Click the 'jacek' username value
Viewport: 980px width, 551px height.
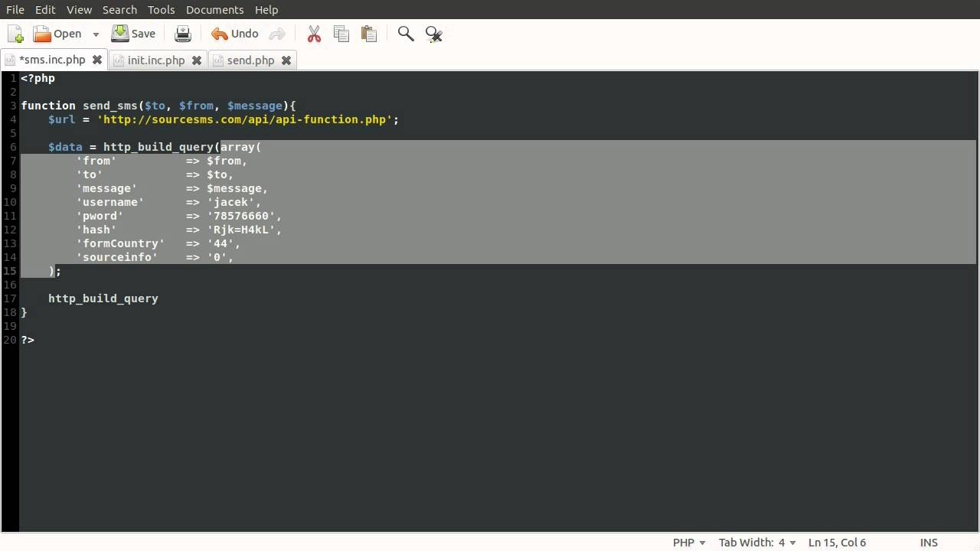click(230, 202)
